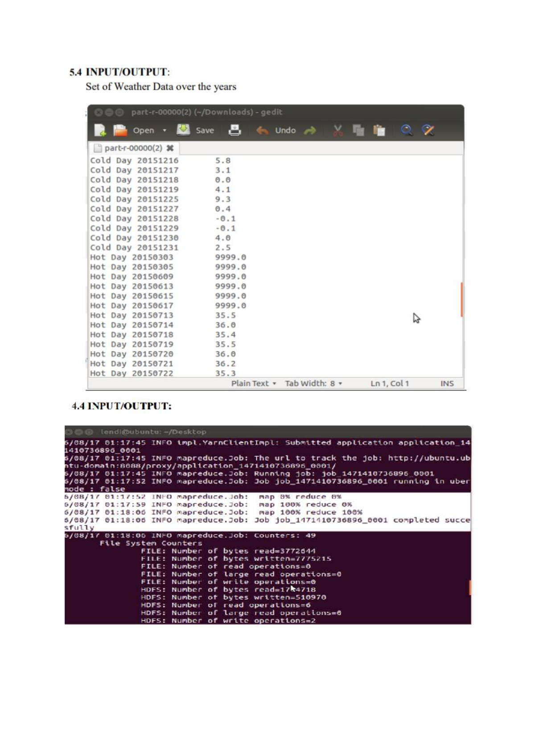
Task: Click the Save button label
Action: click(205, 131)
